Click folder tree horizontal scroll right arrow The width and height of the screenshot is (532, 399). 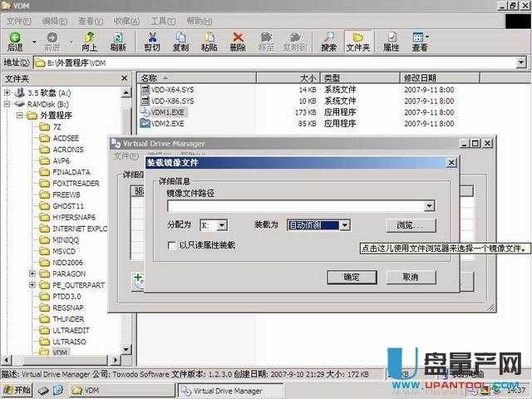click(116, 360)
